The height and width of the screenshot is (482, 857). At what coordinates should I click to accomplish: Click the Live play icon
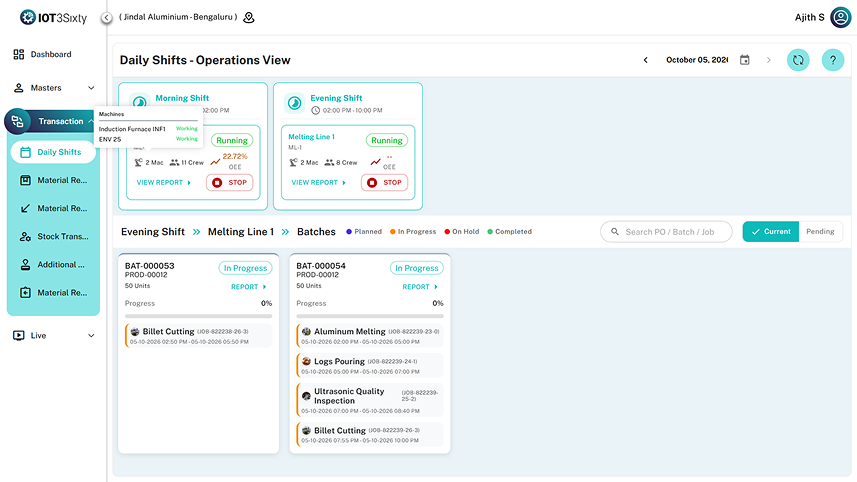[19, 336]
